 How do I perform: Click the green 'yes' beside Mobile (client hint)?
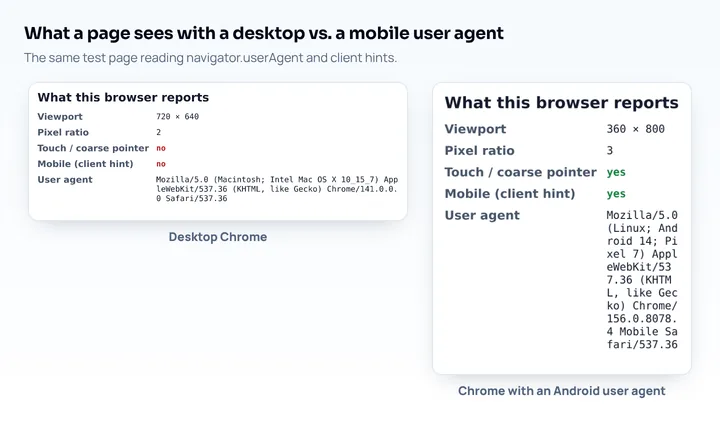[x=616, y=194]
